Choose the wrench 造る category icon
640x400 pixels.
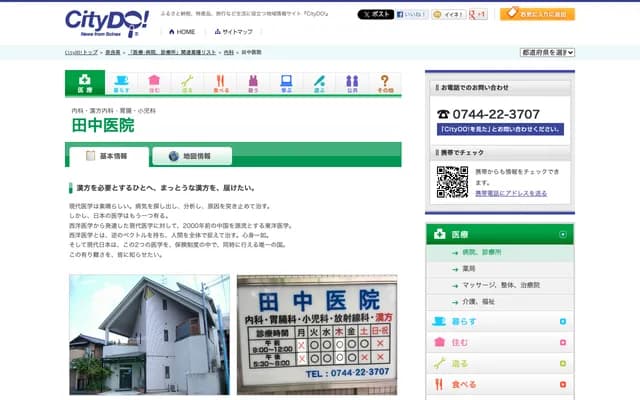pos(187,83)
